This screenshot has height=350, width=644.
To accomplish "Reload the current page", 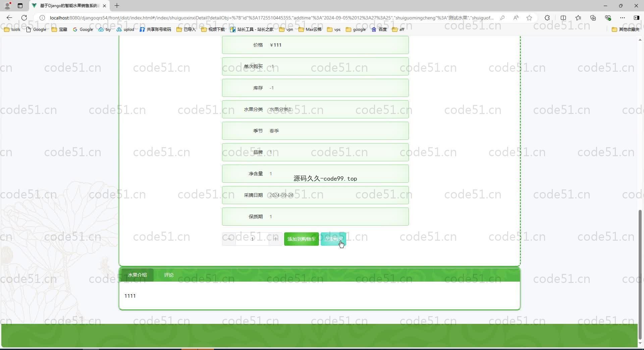I will 24,18.
